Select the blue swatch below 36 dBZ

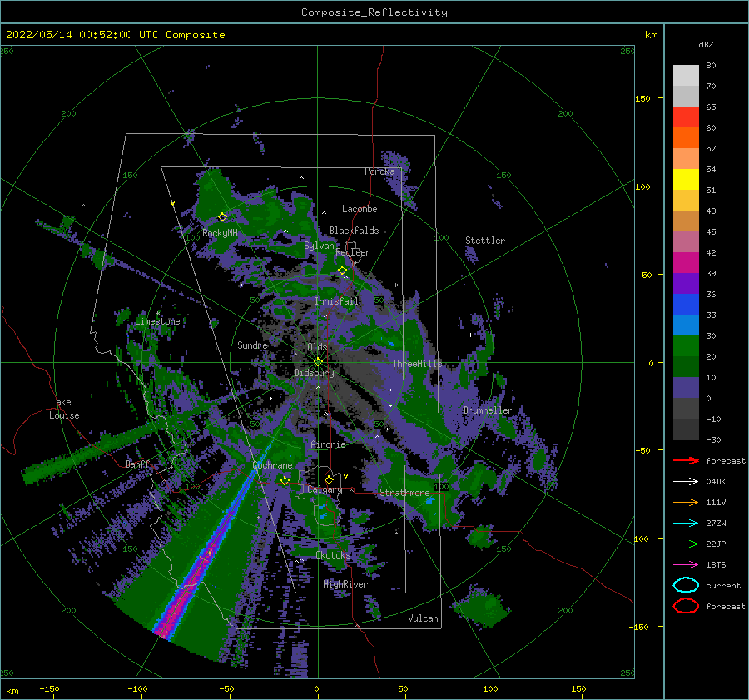pos(686,304)
